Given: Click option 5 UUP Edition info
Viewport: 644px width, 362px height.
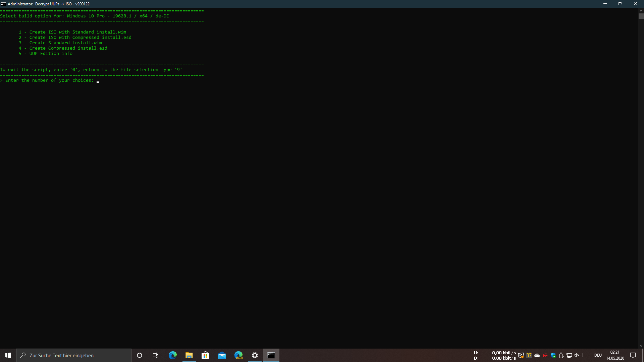Looking at the screenshot, I should [46, 54].
